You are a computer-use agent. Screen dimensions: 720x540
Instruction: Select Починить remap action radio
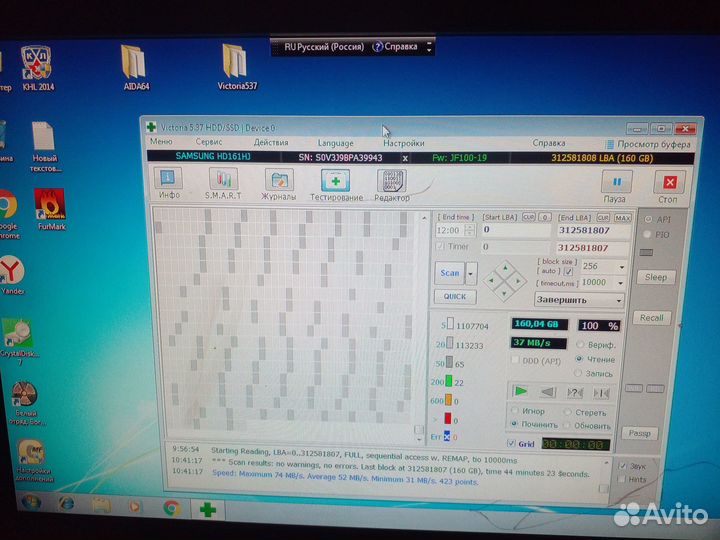514,423
